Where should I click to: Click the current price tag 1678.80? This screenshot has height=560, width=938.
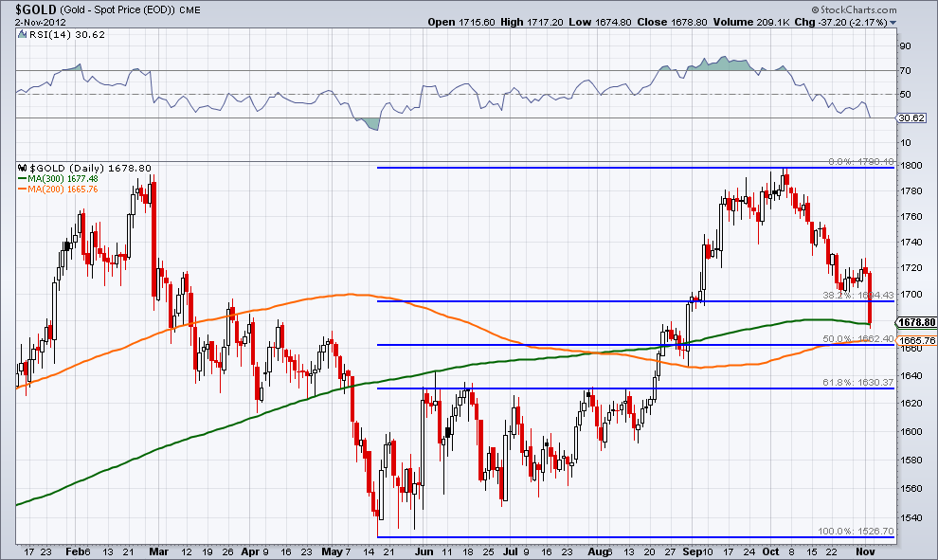[915, 322]
